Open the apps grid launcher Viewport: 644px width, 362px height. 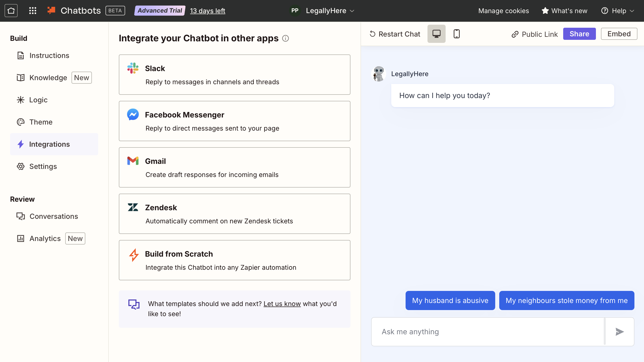click(x=33, y=11)
